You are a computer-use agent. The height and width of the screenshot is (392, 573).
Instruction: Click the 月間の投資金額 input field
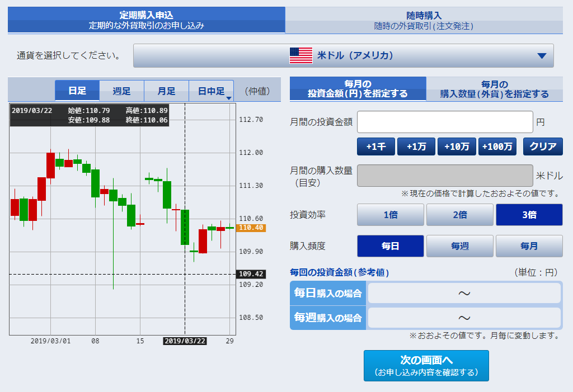click(445, 122)
